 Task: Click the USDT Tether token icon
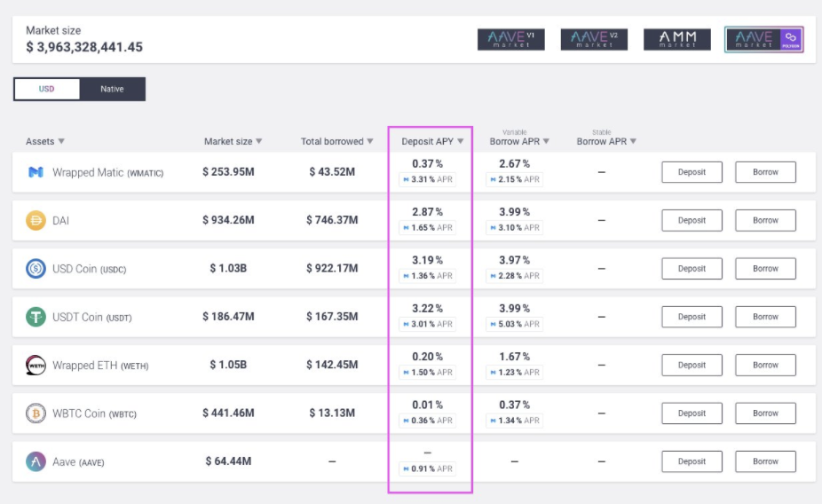[36, 317]
